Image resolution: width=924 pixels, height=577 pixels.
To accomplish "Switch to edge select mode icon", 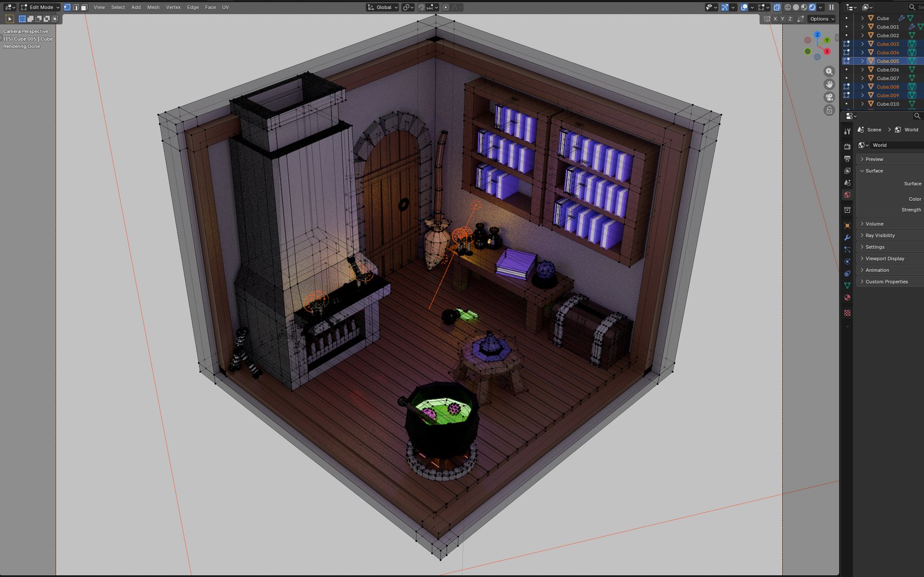I will coord(75,7).
